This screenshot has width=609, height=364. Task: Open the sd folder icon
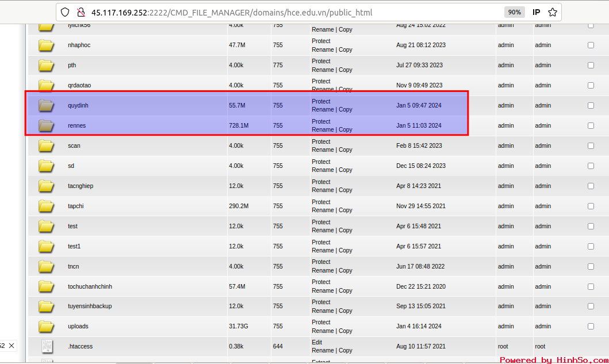click(x=46, y=166)
